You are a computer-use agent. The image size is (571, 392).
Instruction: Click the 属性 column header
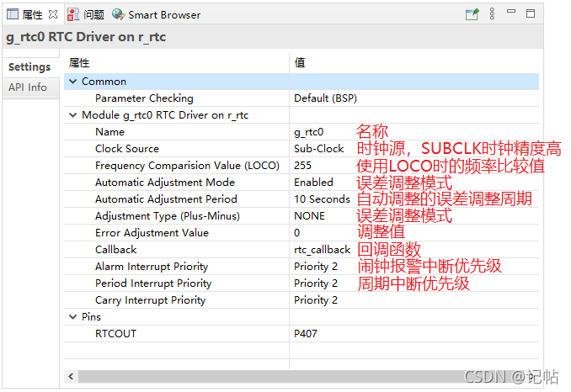[79, 63]
